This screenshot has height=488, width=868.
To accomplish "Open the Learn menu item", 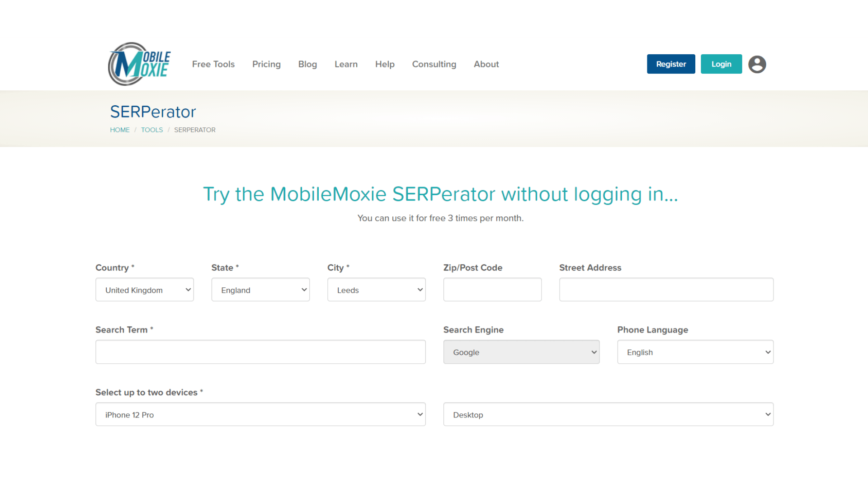I will [x=346, y=64].
